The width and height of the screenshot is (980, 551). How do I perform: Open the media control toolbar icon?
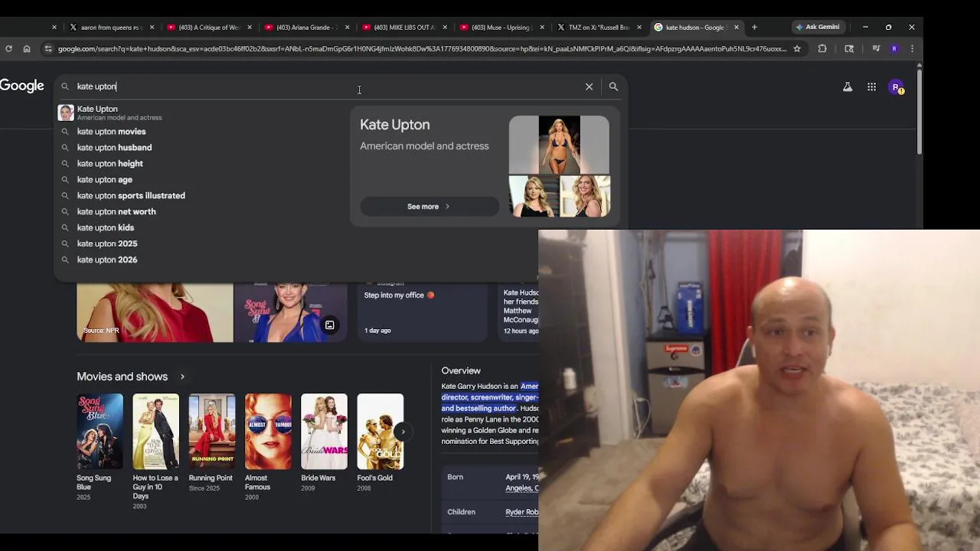coord(876,48)
